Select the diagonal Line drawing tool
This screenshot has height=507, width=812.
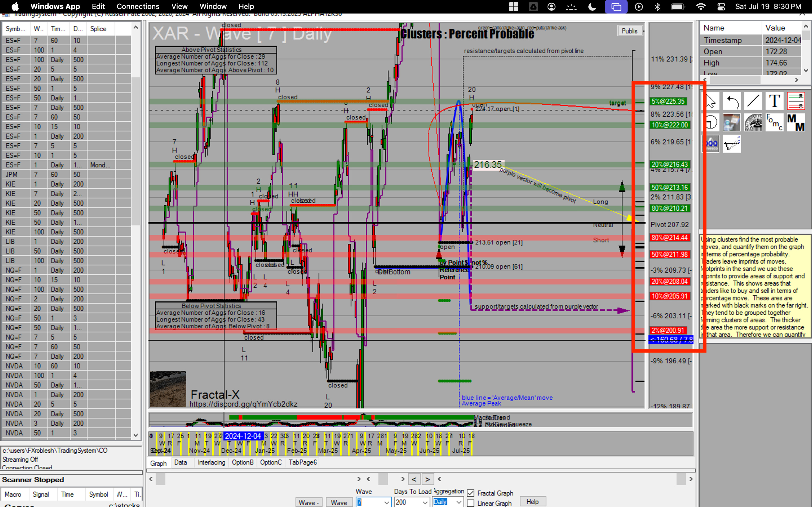[753, 101]
